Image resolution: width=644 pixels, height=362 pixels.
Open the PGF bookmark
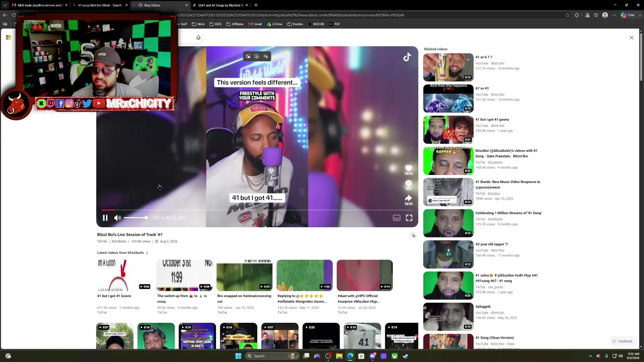tap(335, 24)
